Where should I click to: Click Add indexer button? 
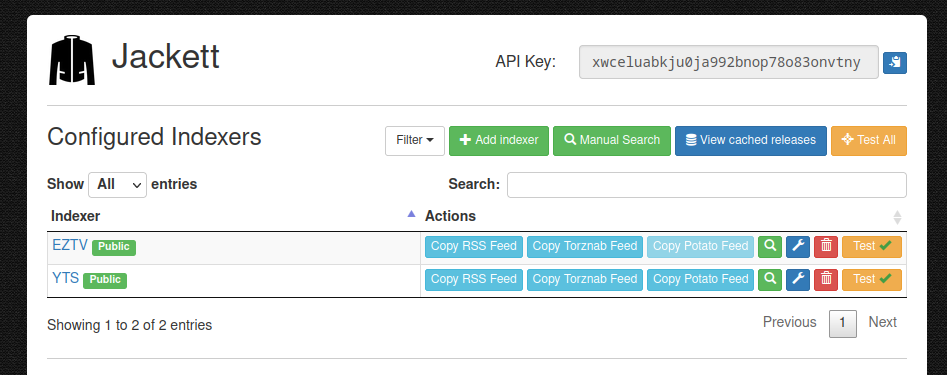499,141
